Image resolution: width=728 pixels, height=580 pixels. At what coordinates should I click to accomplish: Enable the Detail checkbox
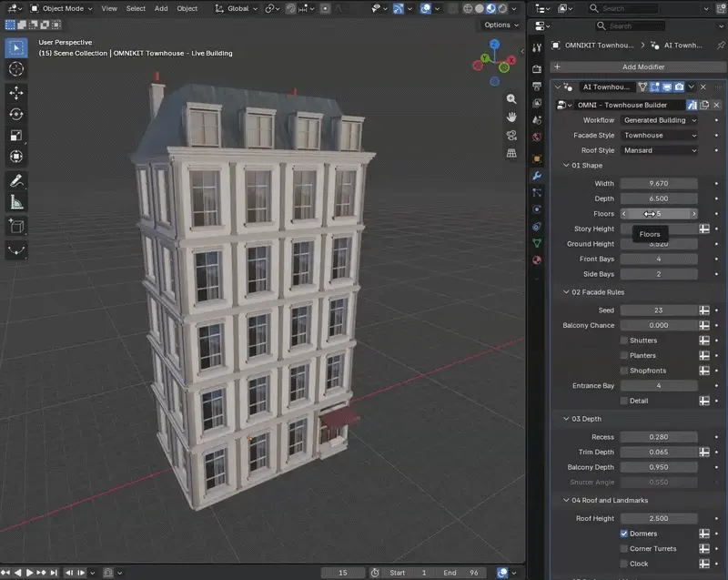(x=624, y=401)
